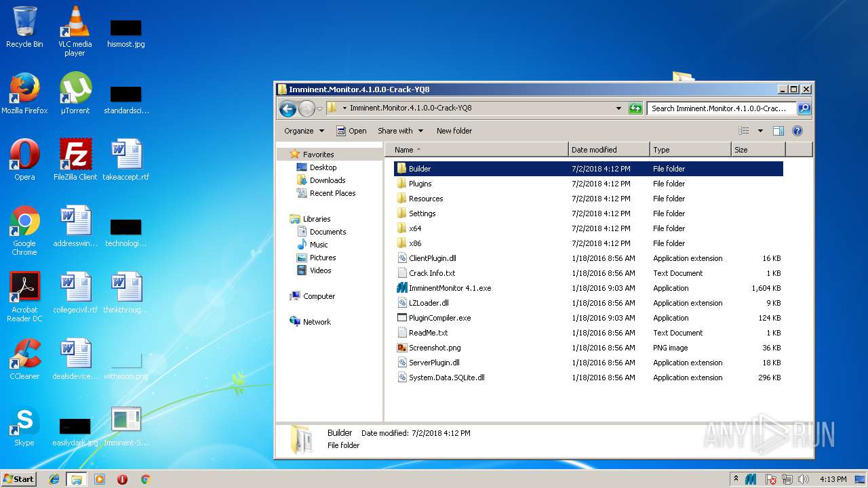Expand the Share with dropdown

pyautogui.click(x=400, y=131)
